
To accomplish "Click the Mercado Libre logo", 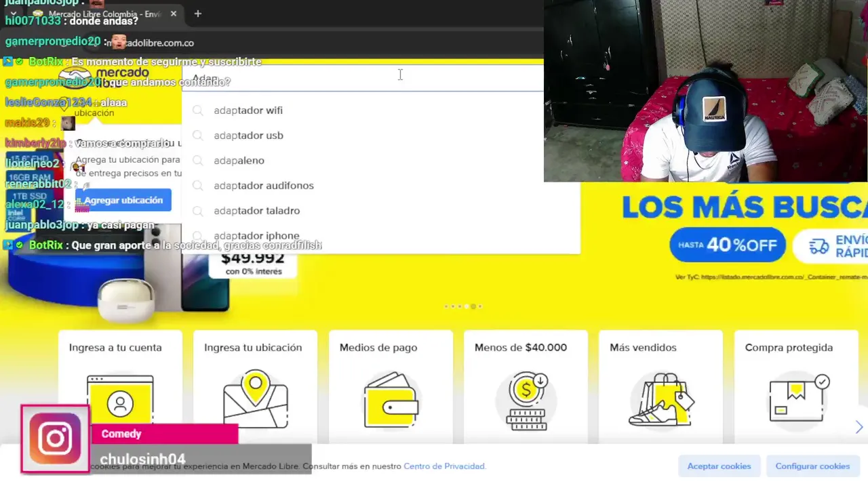I will (x=104, y=77).
